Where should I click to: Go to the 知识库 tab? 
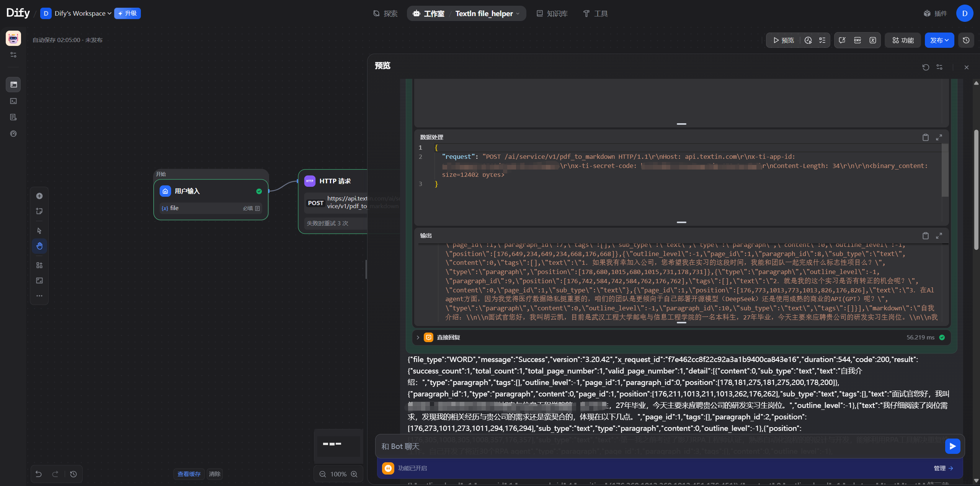[552, 13]
